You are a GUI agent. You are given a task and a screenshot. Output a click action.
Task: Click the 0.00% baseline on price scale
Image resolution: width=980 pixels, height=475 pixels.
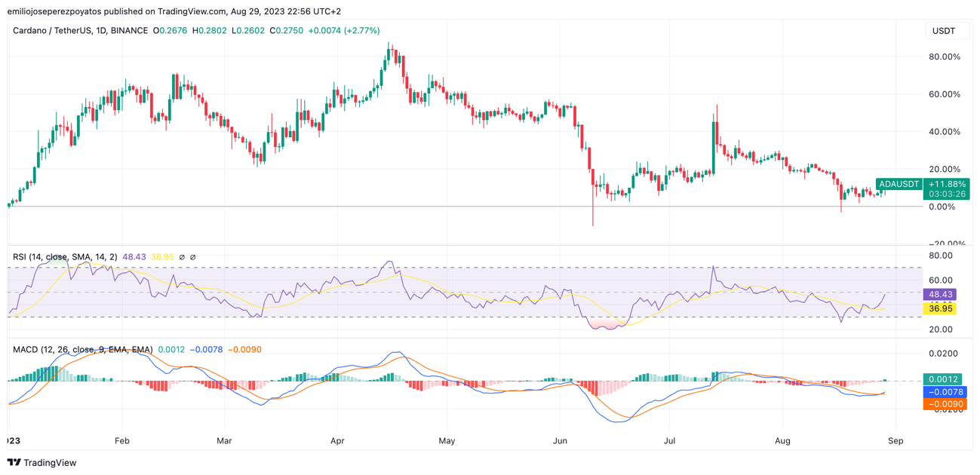[x=942, y=207]
